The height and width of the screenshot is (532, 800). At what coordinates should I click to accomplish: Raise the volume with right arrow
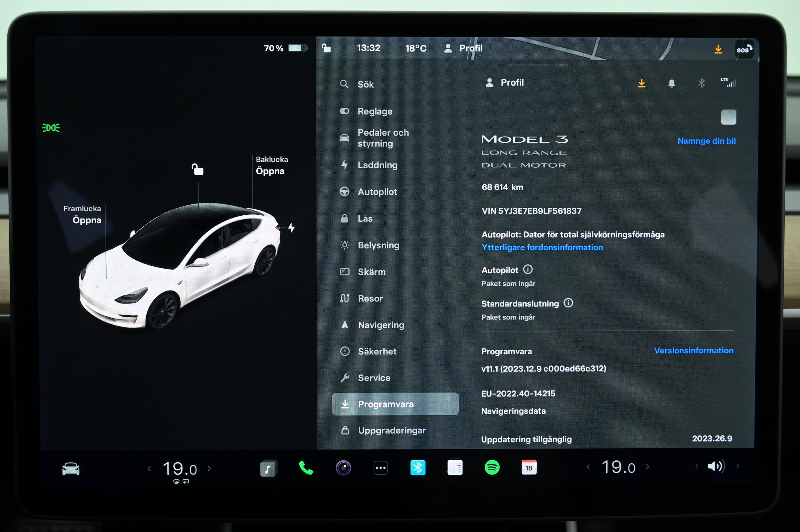click(x=737, y=466)
